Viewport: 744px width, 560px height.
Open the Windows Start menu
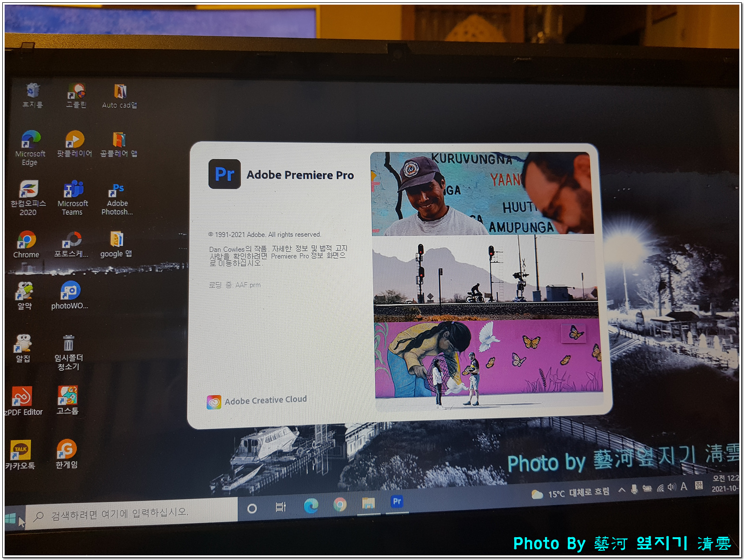click(x=11, y=518)
